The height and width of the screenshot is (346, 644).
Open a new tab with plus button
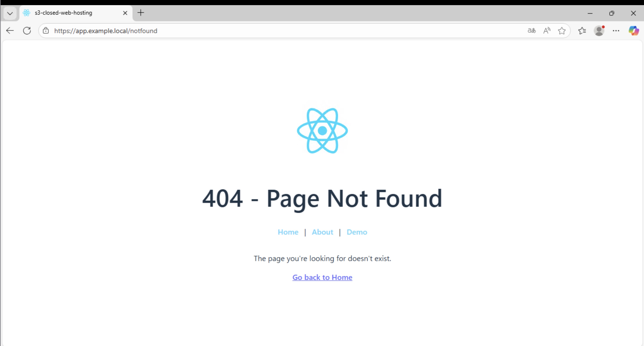[x=141, y=13]
